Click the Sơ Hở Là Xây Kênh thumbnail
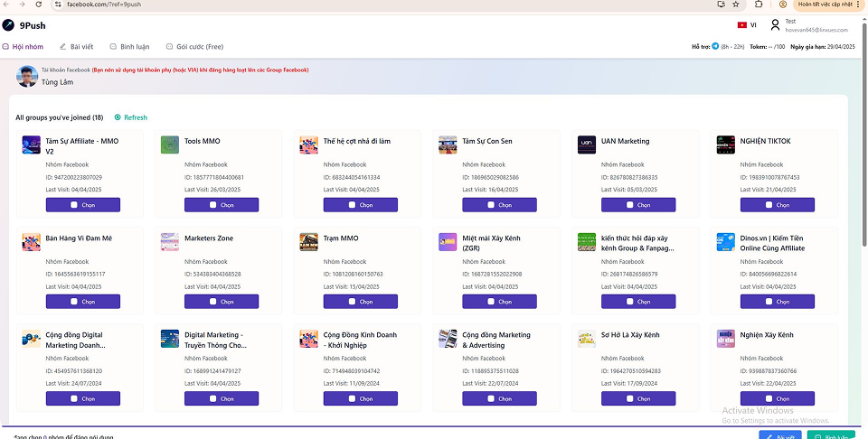 pyautogui.click(x=587, y=339)
